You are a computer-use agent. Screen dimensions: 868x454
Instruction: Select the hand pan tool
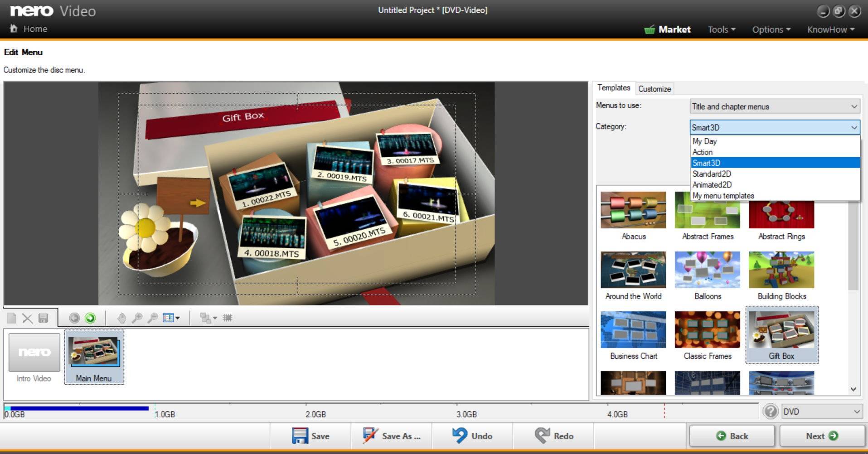point(121,318)
